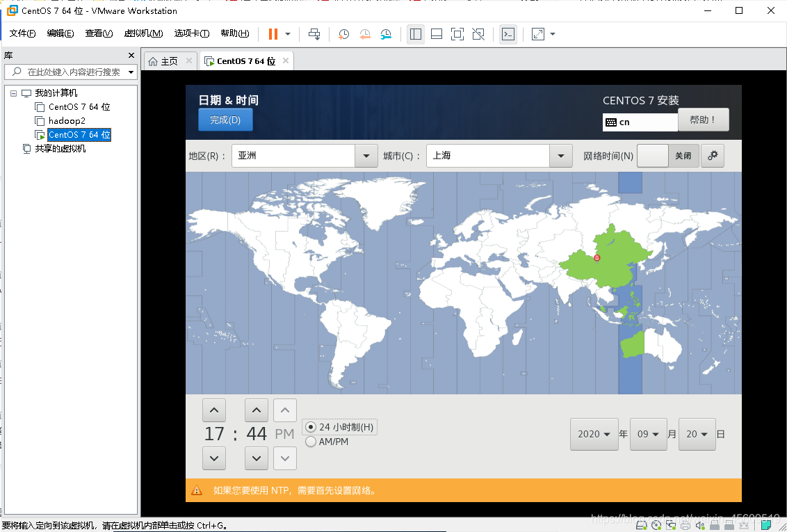This screenshot has height=532, width=787.
Task: Switch to Unity mode
Action: click(x=478, y=34)
